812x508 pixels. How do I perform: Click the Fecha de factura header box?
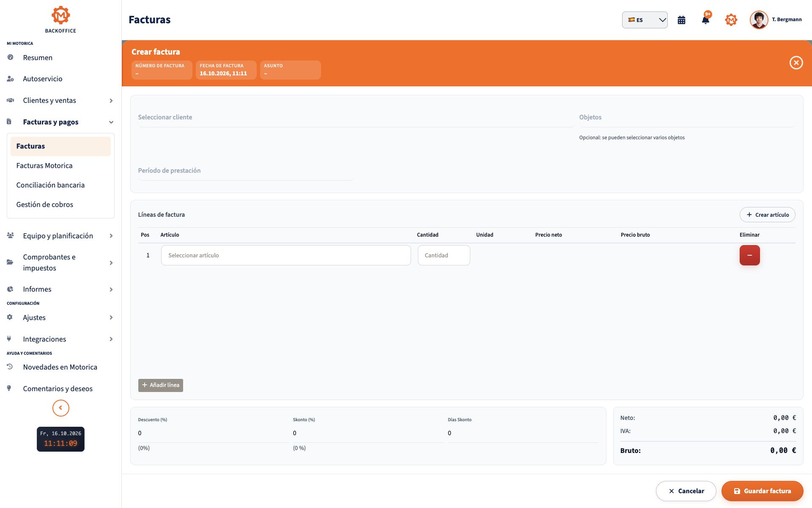(226, 70)
